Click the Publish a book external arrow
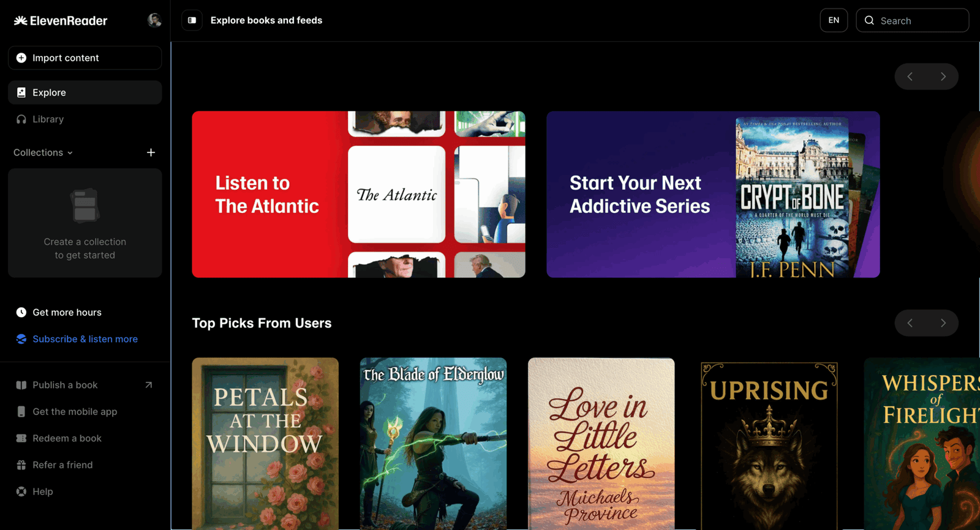Screen dimensions: 980x530 click(148, 385)
